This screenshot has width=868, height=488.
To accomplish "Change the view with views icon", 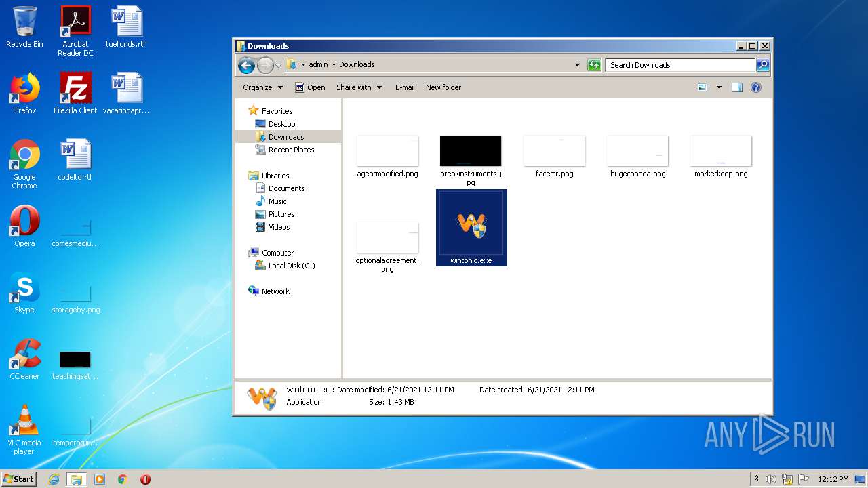I will (703, 87).
